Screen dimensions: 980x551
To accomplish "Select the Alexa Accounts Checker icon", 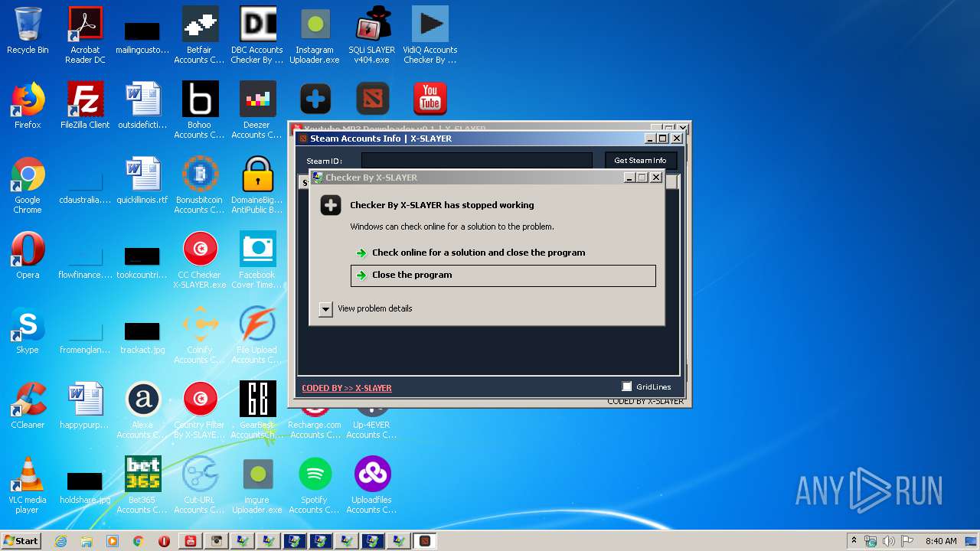I will coord(142,409).
